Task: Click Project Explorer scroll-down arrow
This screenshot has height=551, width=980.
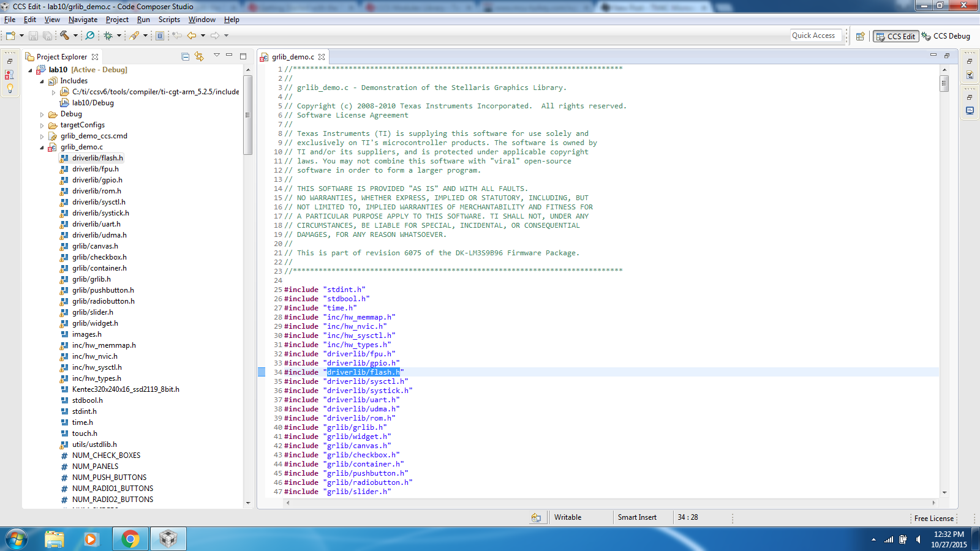Action: coord(248,503)
